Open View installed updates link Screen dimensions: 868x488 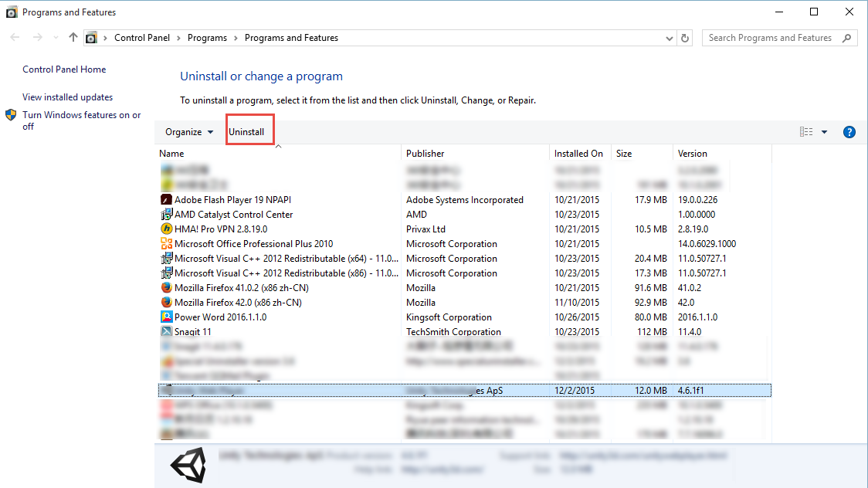(x=67, y=97)
